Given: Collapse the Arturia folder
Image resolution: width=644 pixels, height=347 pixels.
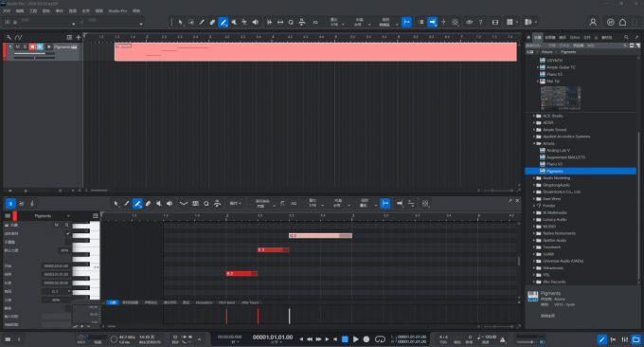Looking at the screenshot, I should (534, 143).
